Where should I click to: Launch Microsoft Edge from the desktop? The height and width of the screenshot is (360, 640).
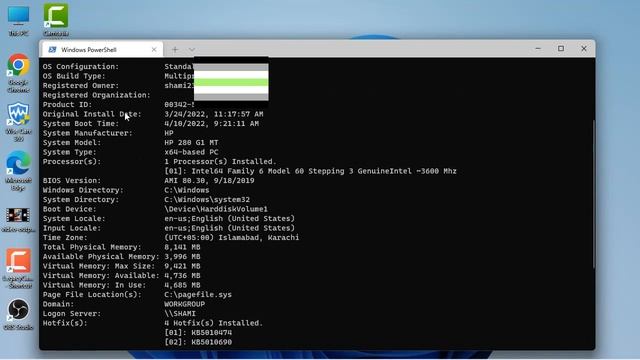[x=18, y=171]
